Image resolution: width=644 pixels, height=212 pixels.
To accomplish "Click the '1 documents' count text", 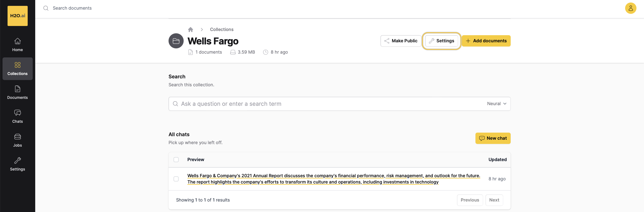I will pyautogui.click(x=209, y=52).
